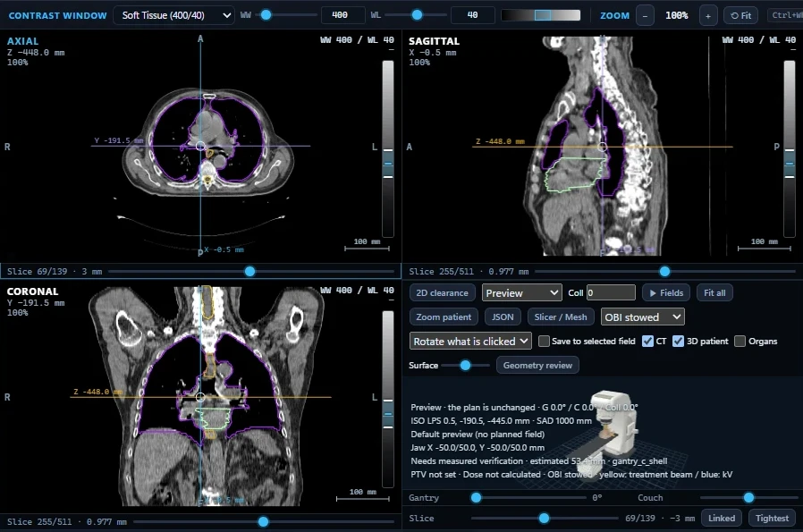Open the Slicer / Mesh panel

pyautogui.click(x=561, y=317)
